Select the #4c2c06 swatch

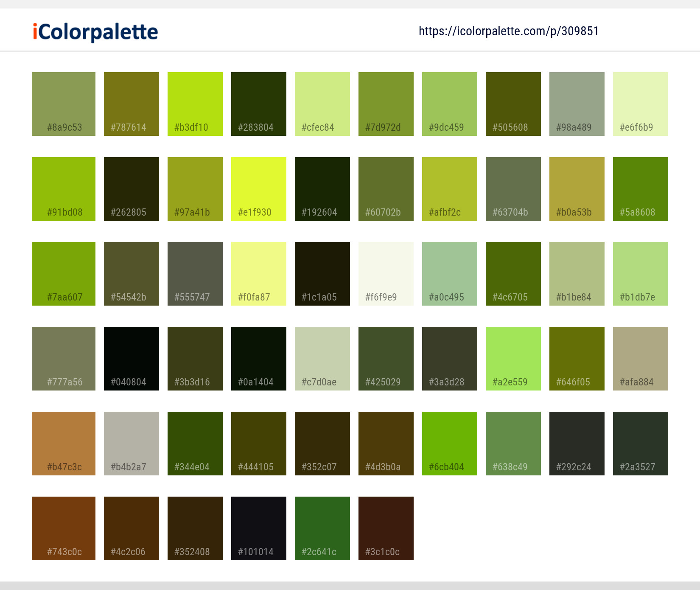point(132,528)
